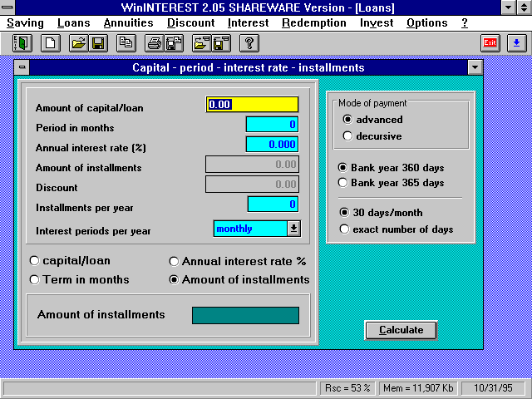Click the open folder toolbar icon

point(78,42)
